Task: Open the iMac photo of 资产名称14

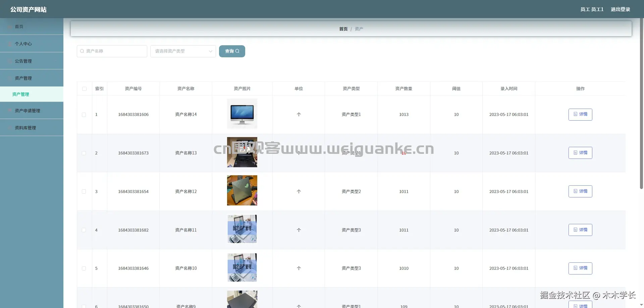Action: (242, 114)
